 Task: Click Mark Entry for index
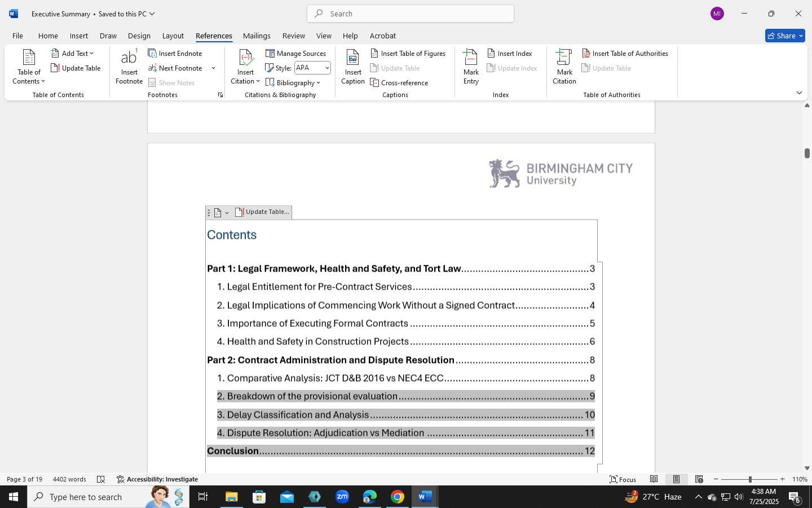(471, 67)
